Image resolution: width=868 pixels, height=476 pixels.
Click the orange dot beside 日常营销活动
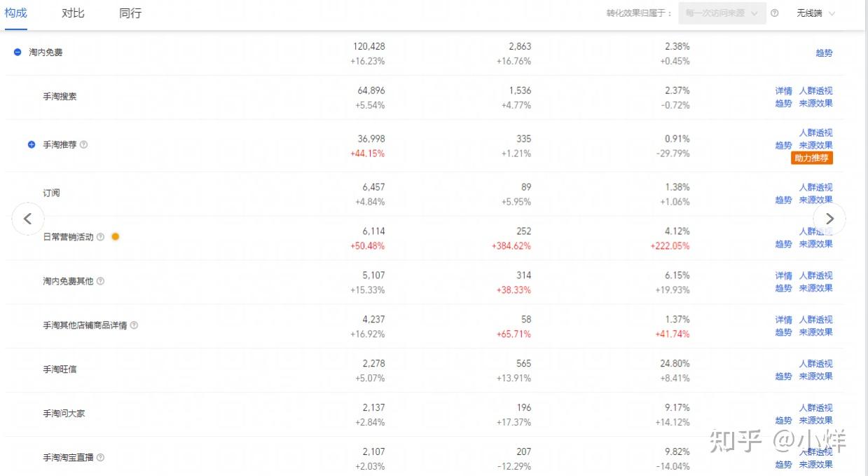[x=116, y=236]
